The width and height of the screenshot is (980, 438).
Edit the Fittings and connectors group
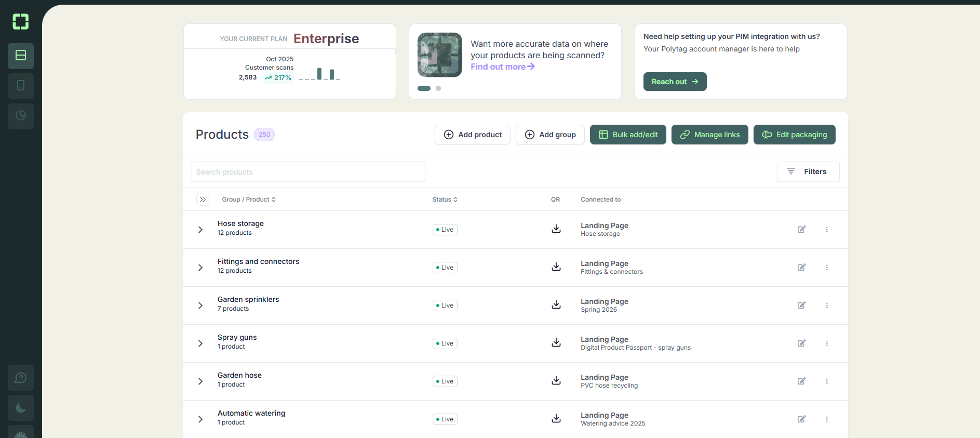tap(802, 267)
